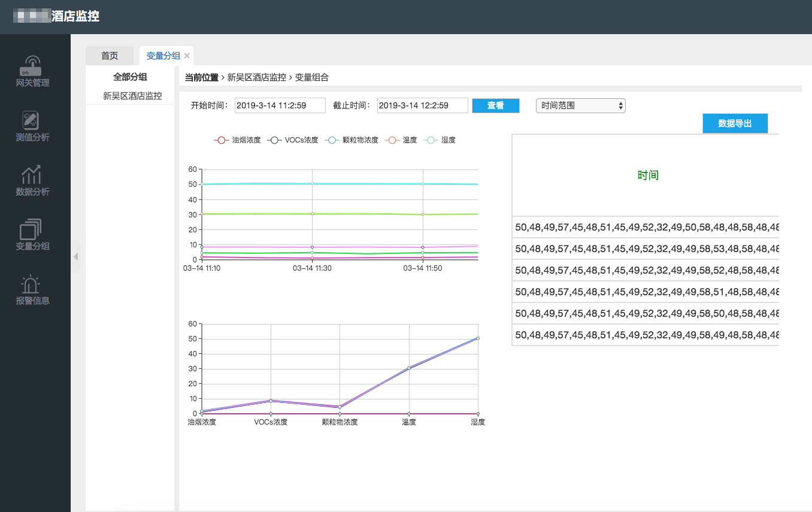Image resolution: width=812 pixels, height=512 pixels.
Task: Close the 变量分组 tab
Action: point(187,56)
